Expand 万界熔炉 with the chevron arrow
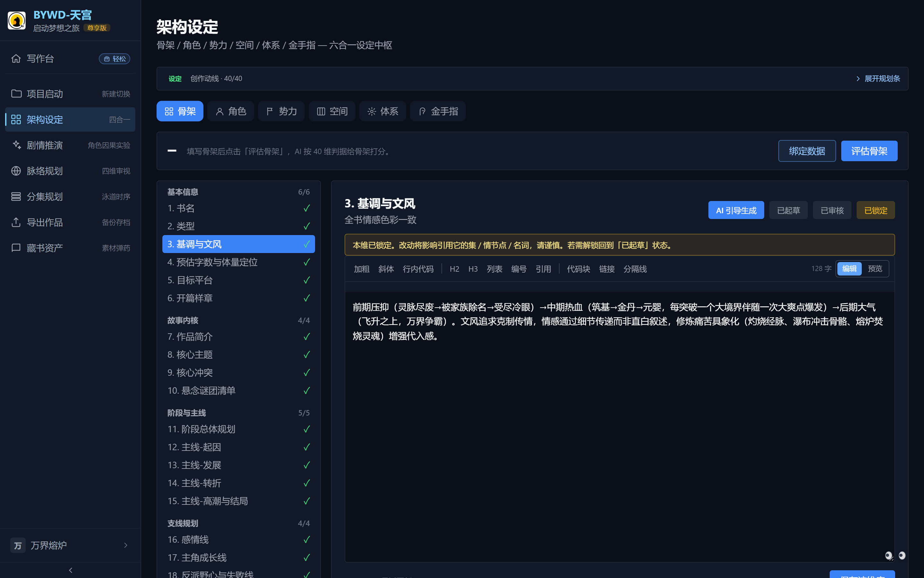The width and height of the screenshot is (924, 578). 126,545
